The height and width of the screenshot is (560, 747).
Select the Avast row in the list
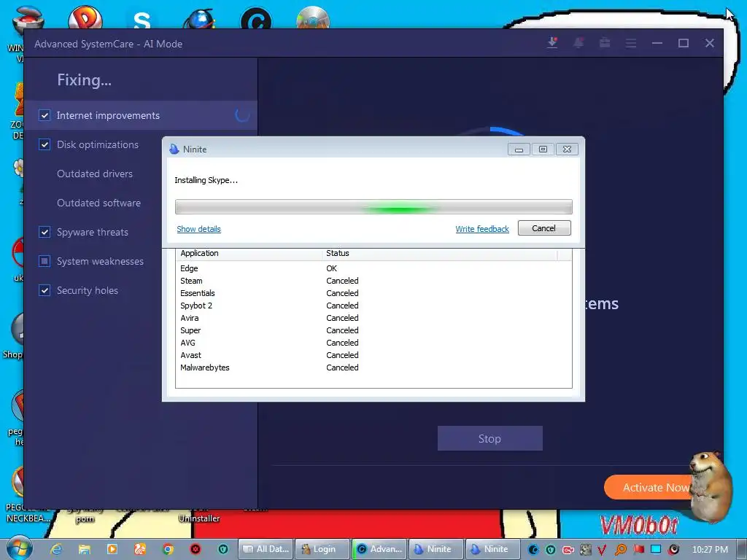(x=373, y=355)
